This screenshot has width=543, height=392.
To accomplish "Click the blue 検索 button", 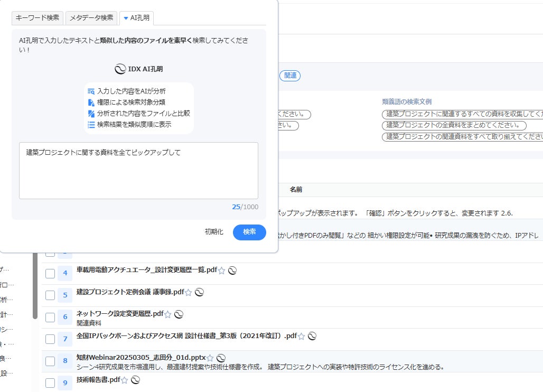I will [249, 232].
